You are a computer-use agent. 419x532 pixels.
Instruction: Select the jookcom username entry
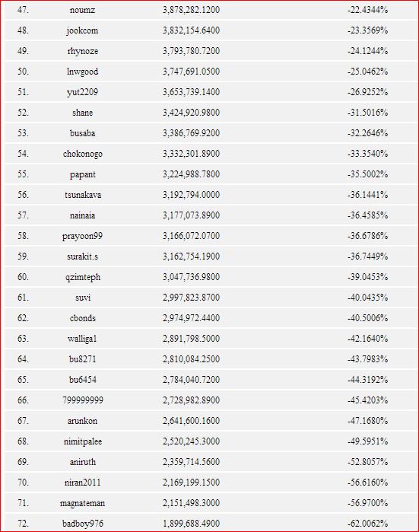click(82, 30)
